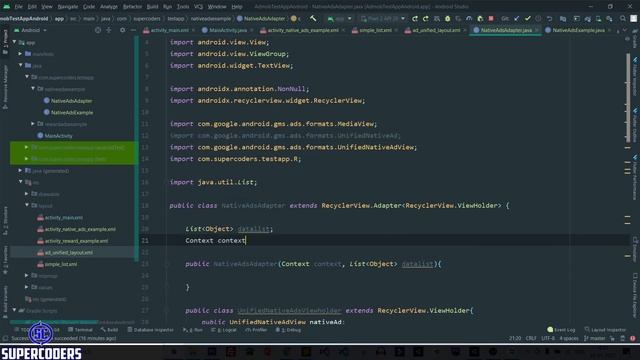Image resolution: width=640 pixels, height=360 pixels.
Task: Select activity_reward_example.xml in tree
Action: [76, 241]
